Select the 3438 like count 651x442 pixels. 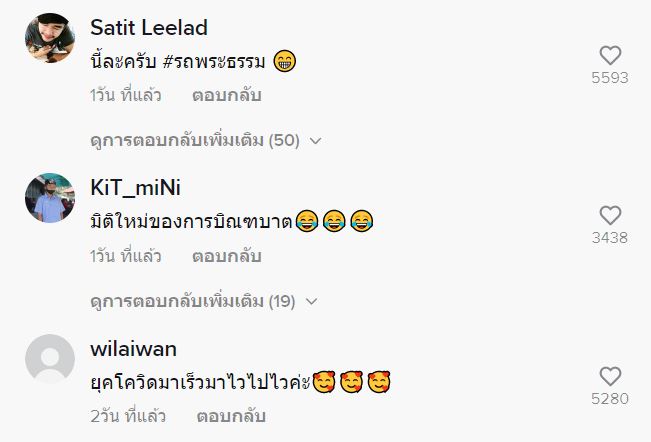pos(610,238)
